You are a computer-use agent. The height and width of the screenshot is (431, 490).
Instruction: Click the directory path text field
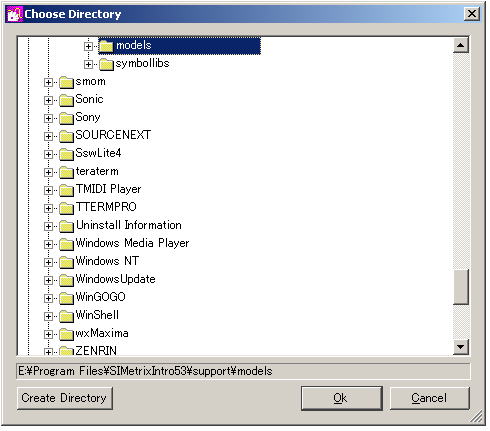point(243,371)
